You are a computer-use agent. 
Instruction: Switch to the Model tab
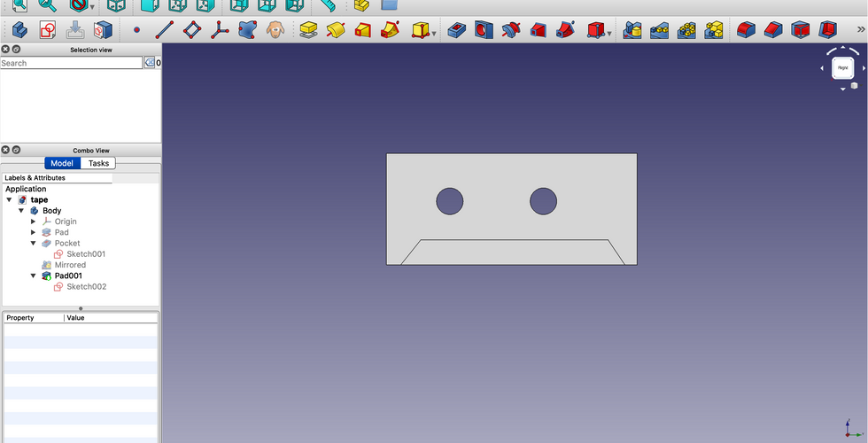tap(63, 163)
